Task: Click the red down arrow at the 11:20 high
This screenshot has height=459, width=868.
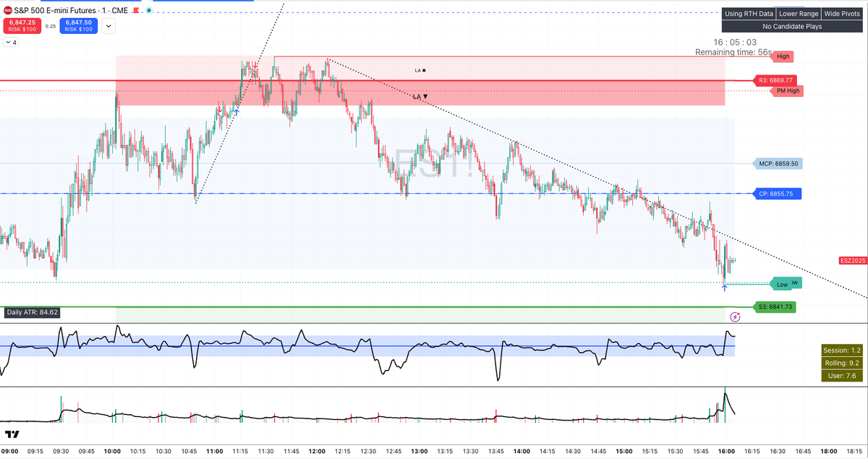Action: click(255, 66)
